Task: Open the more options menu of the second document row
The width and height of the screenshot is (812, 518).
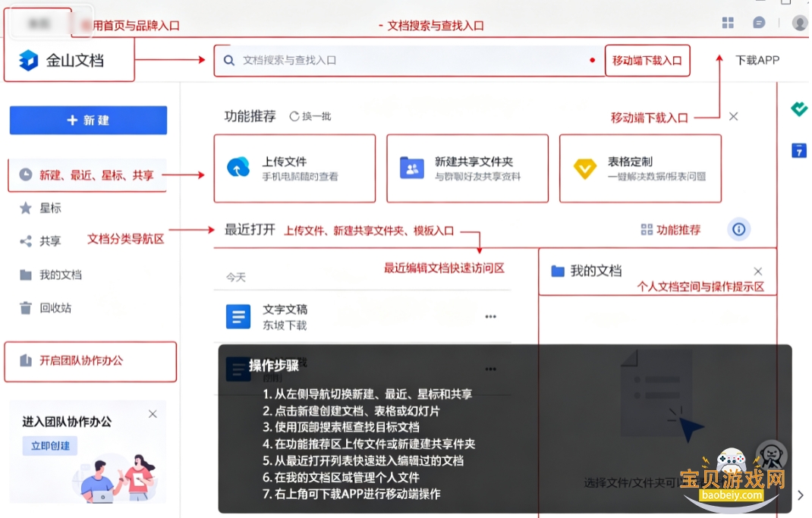Action: pyautogui.click(x=490, y=369)
